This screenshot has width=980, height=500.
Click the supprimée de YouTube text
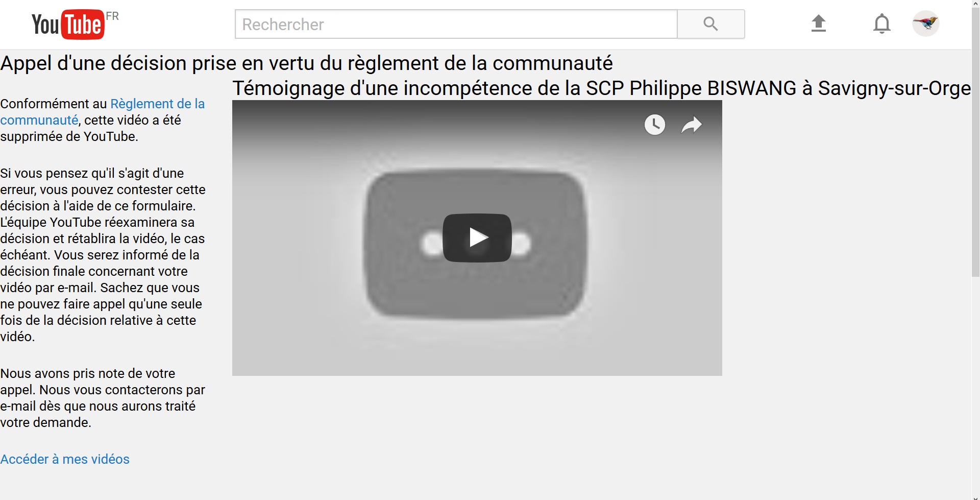tap(69, 137)
